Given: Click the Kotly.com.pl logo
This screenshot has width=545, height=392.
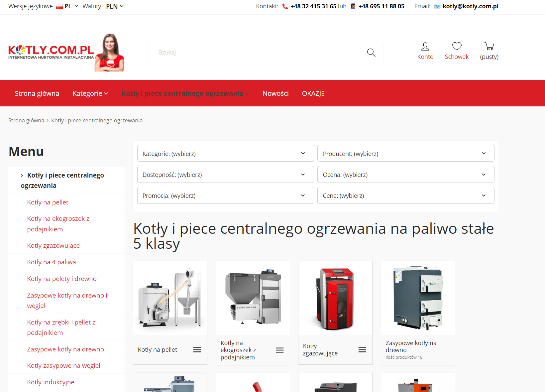Looking at the screenshot, I should click(66, 53).
